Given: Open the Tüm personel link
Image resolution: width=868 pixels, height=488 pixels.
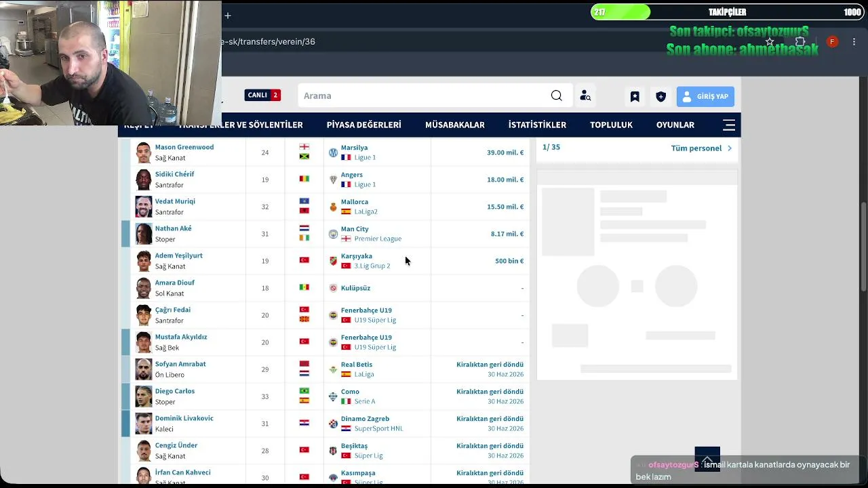Looking at the screenshot, I should [696, 148].
